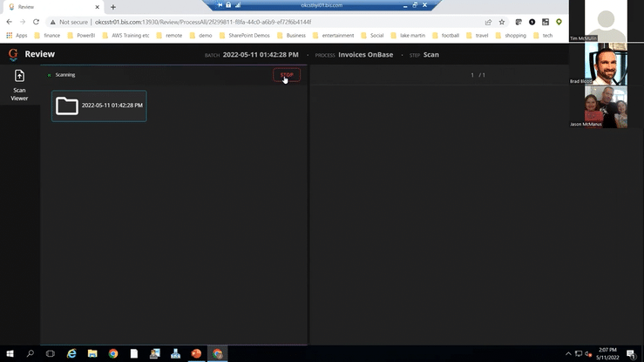Open the Windows Start menu
Image resolution: width=644 pixels, height=362 pixels.
tap(10, 353)
